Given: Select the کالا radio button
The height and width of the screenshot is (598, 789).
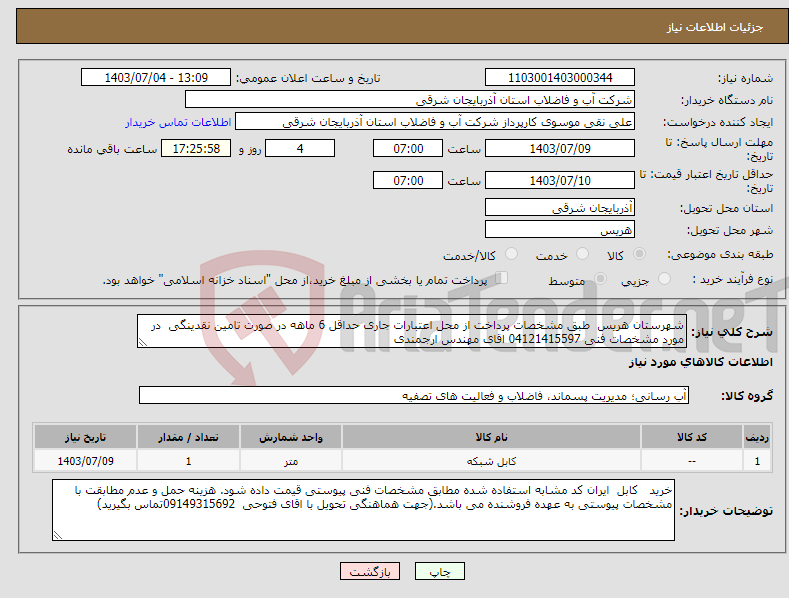Looking at the screenshot, I should pyautogui.click(x=640, y=254).
